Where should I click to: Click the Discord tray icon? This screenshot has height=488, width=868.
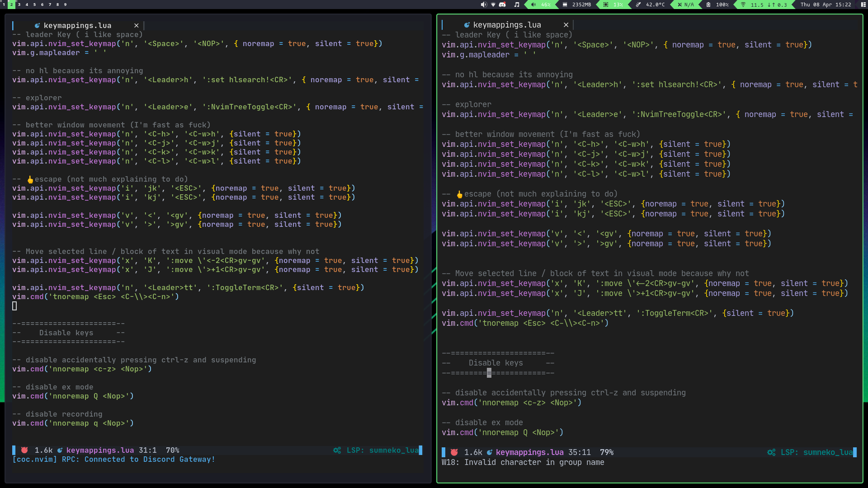point(502,5)
